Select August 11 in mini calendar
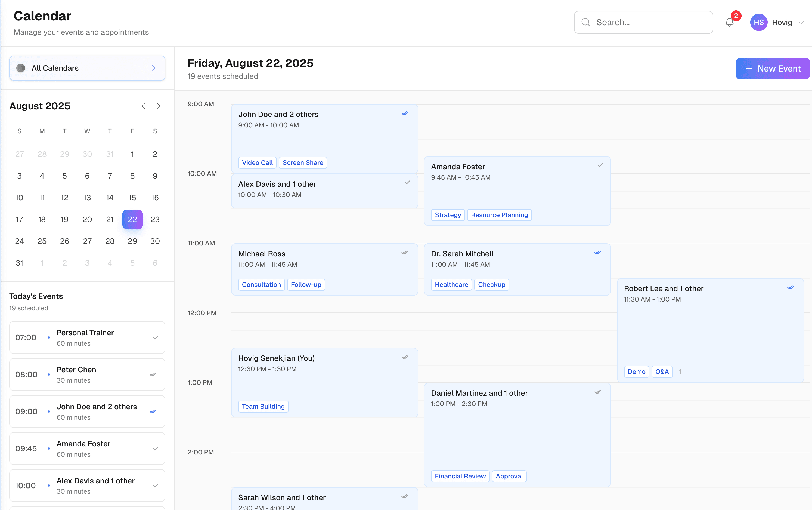 pyautogui.click(x=42, y=198)
